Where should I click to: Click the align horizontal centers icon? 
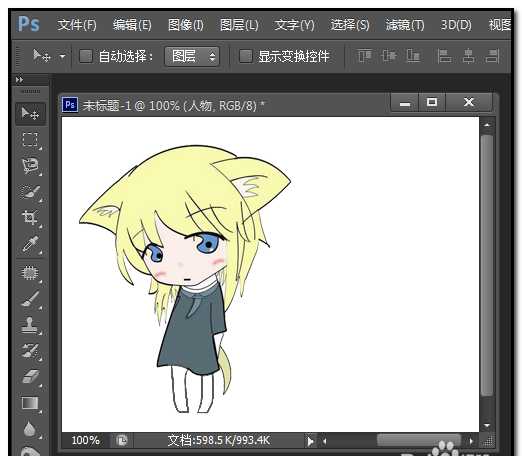click(x=469, y=56)
